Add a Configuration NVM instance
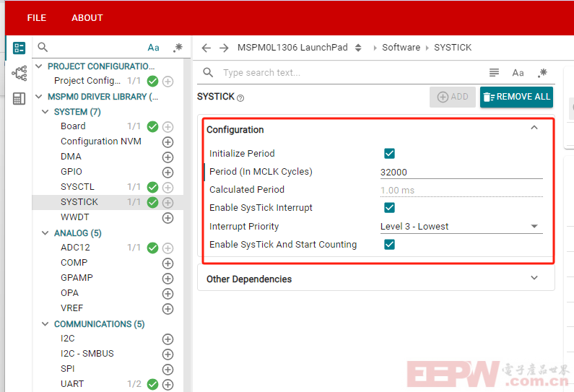Viewport: 574px width, 392px height. pyautogui.click(x=168, y=142)
